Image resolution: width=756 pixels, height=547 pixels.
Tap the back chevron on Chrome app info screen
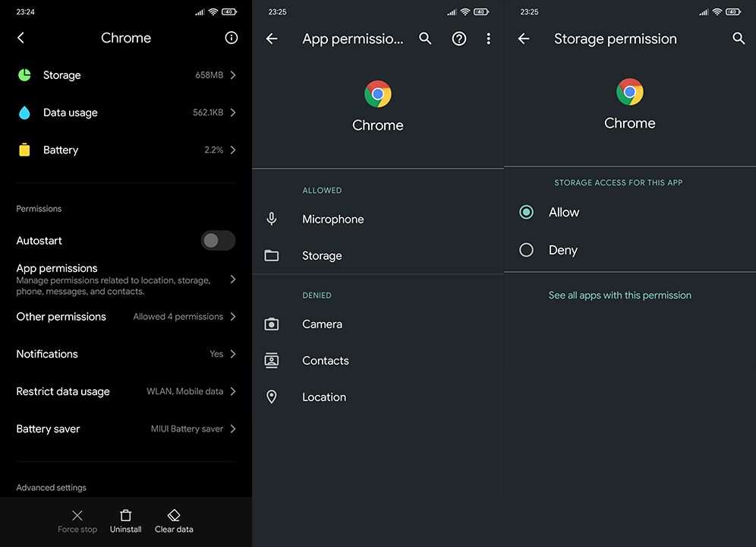(x=20, y=38)
